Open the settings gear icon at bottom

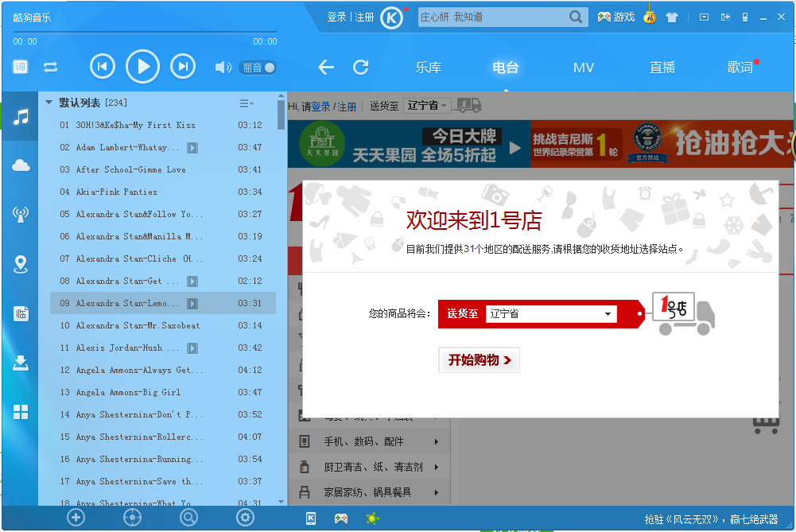pyautogui.click(x=245, y=517)
